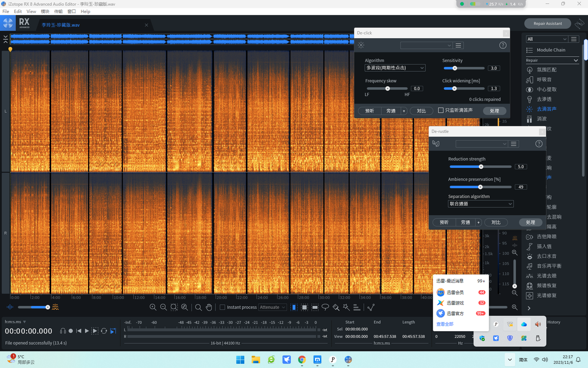Open 氛围匹配 module in sidebar
The image size is (588, 368).
546,70
